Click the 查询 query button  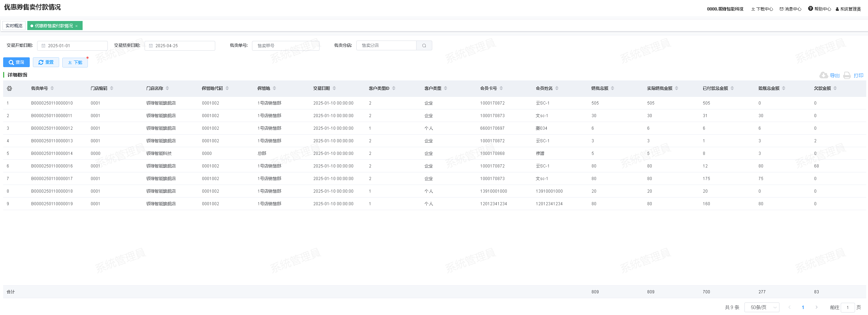pos(16,62)
